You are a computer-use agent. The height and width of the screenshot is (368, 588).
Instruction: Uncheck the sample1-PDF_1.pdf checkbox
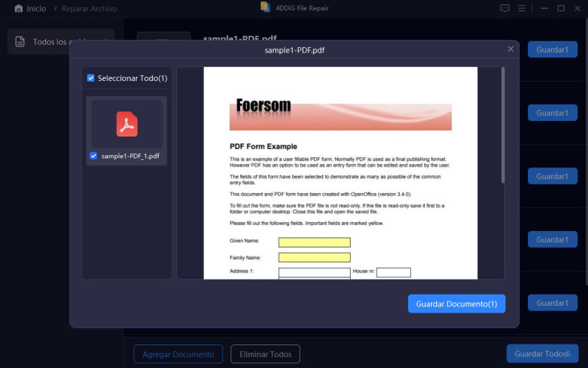(93, 156)
